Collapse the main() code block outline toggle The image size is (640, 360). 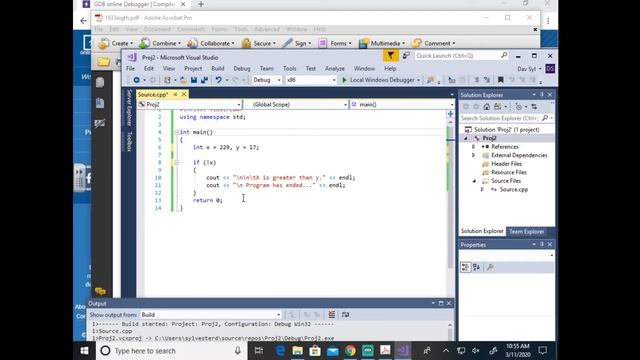click(x=177, y=132)
